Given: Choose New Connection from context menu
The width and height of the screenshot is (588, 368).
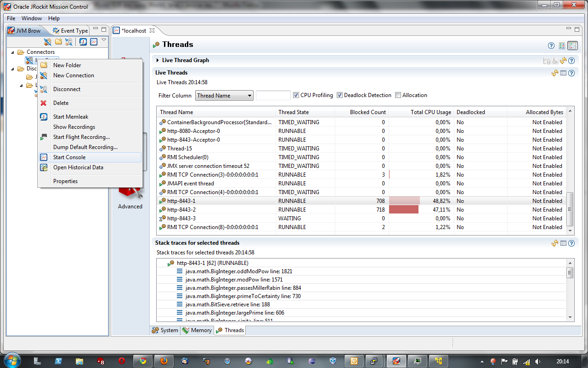Looking at the screenshot, I should [x=90, y=75].
